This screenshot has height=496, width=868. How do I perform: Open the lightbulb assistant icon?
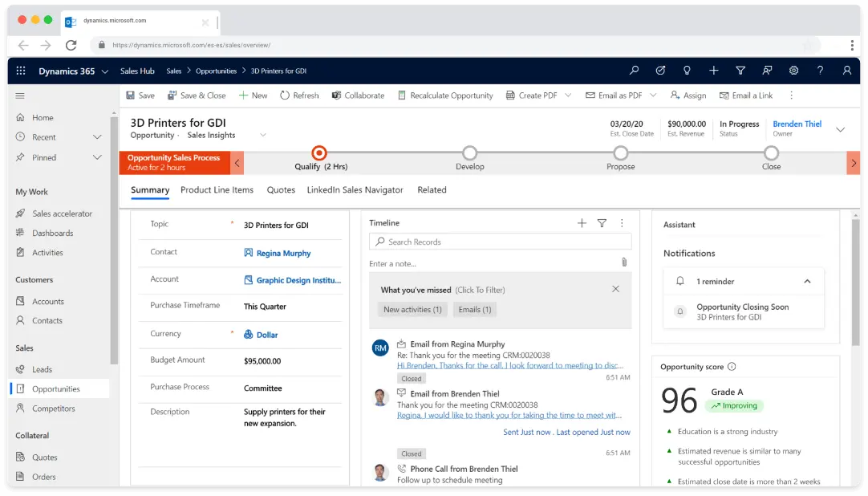tap(687, 71)
